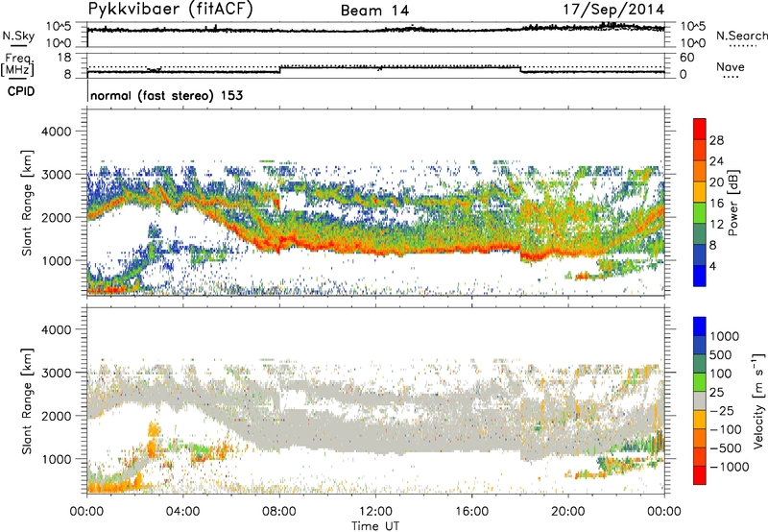The height and width of the screenshot is (532, 768).
Task: Click the Pykkvibaer (fitACF) title text
Action: coord(171,10)
